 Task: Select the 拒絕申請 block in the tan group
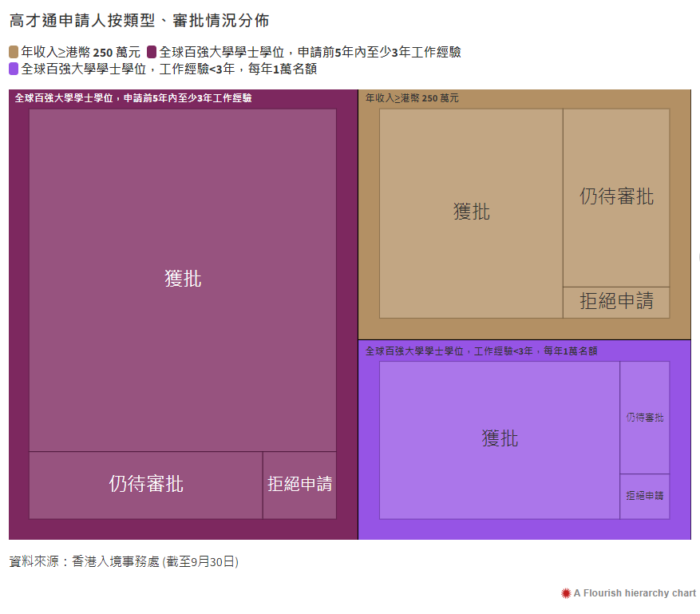coord(616,303)
